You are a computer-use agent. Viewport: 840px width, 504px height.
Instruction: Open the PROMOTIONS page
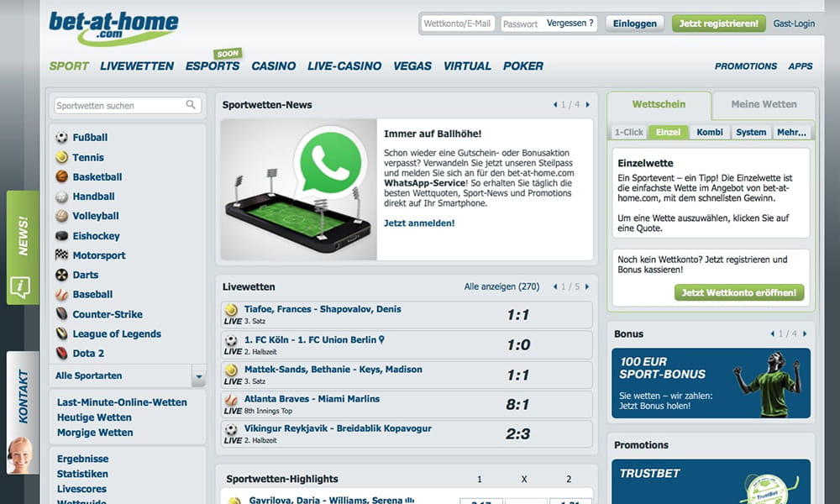pos(746,66)
